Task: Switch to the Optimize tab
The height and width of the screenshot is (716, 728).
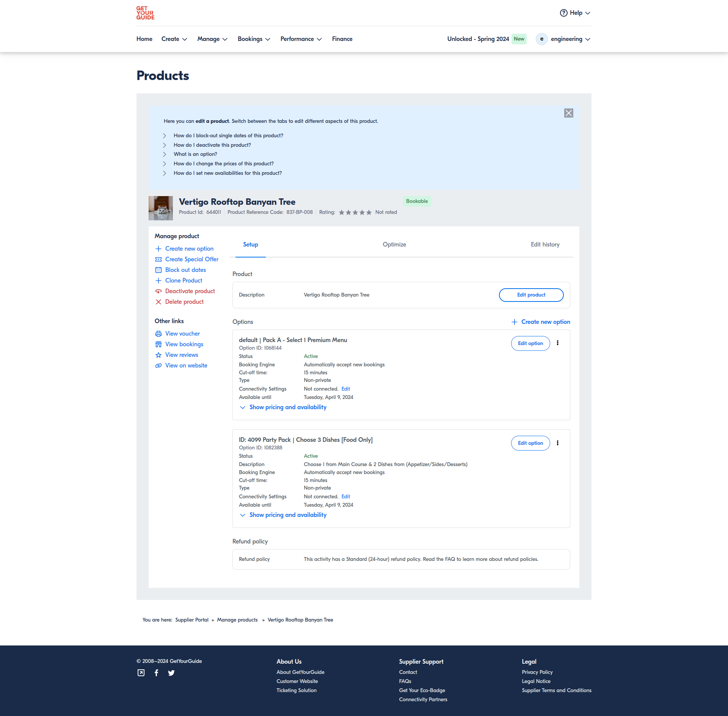Action: click(x=394, y=245)
